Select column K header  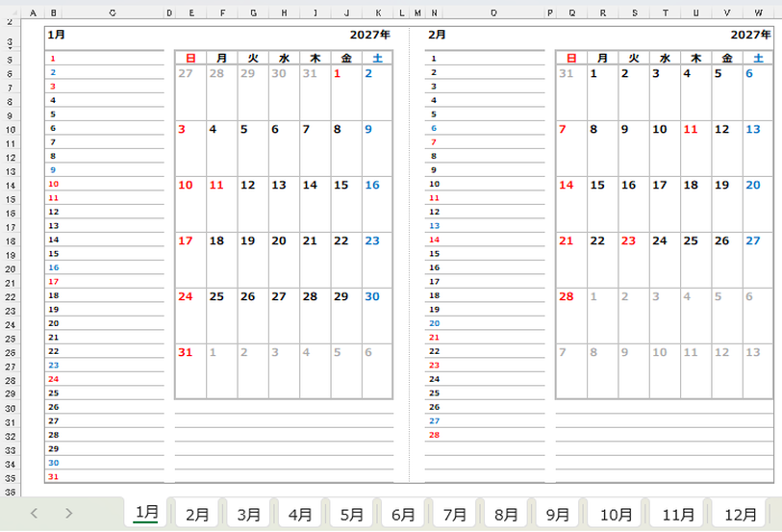[378, 13]
